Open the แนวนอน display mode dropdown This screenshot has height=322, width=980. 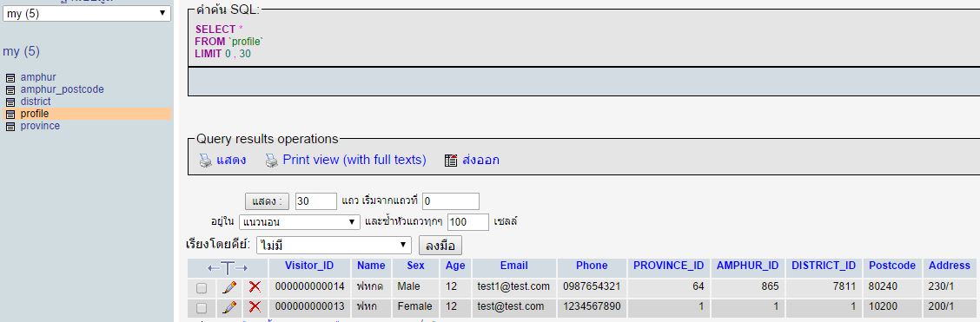300,222
